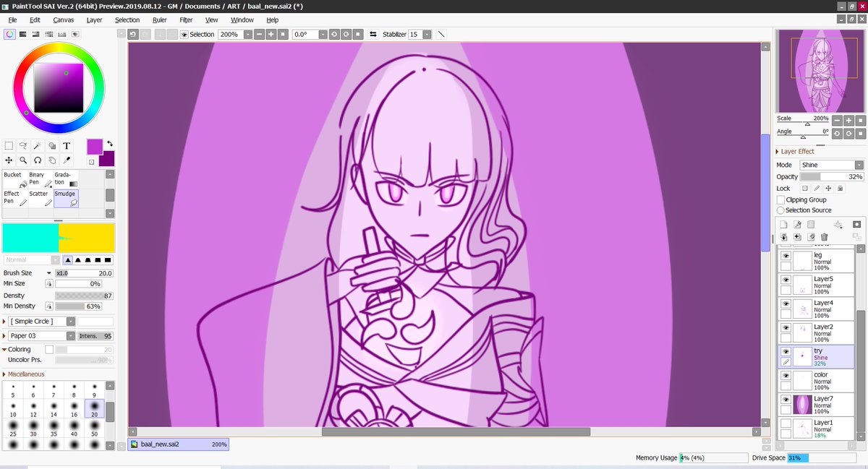Open the brush size multiplier dropdown
The height and width of the screenshot is (469, 868).
click(x=49, y=273)
